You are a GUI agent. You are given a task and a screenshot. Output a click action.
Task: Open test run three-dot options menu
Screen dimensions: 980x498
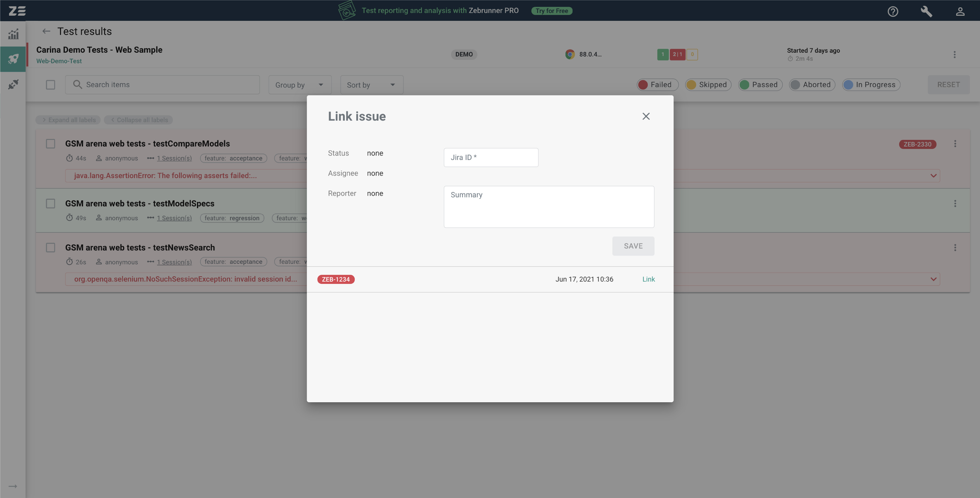pos(954,54)
